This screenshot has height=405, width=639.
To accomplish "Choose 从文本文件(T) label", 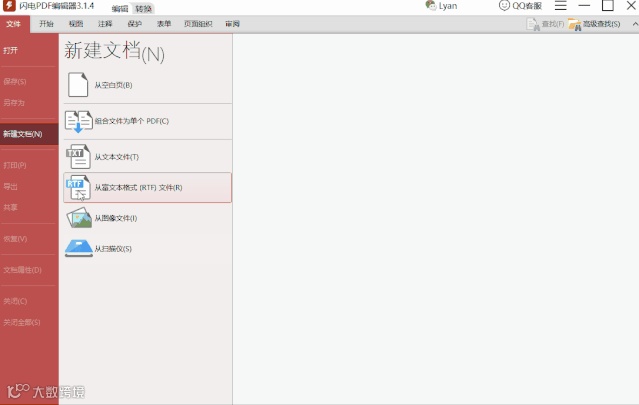I will (x=117, y=157).
